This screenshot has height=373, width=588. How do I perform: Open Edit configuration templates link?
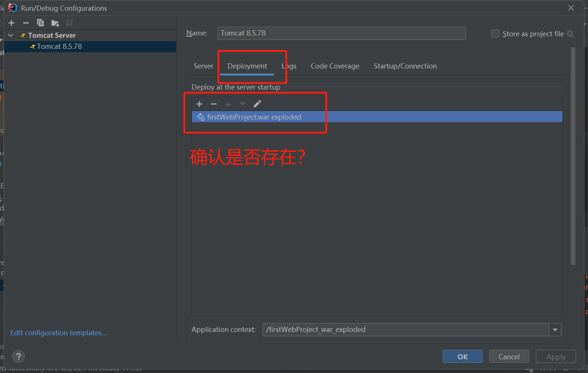point(59,333)
